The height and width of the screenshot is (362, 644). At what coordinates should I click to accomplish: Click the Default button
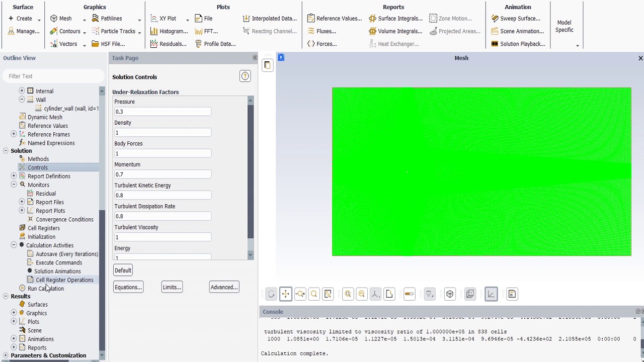pyautogui.click(x=123, y=270)
